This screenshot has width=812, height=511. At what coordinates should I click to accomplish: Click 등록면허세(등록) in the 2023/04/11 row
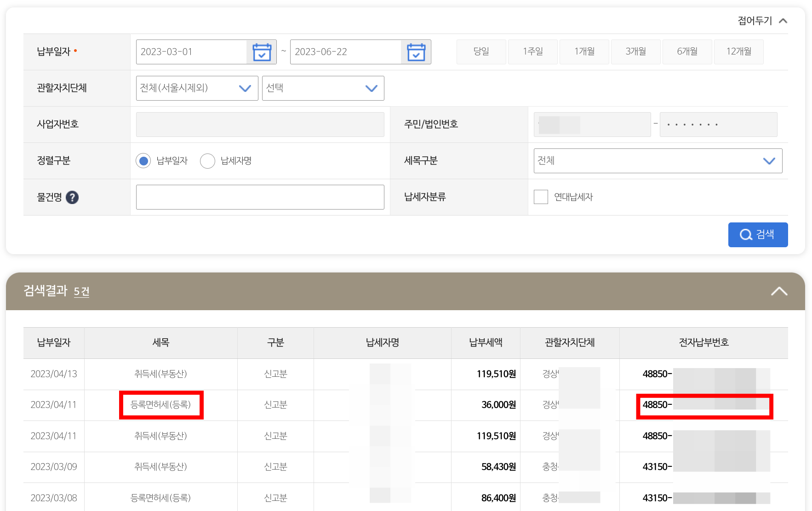point(161,405)
